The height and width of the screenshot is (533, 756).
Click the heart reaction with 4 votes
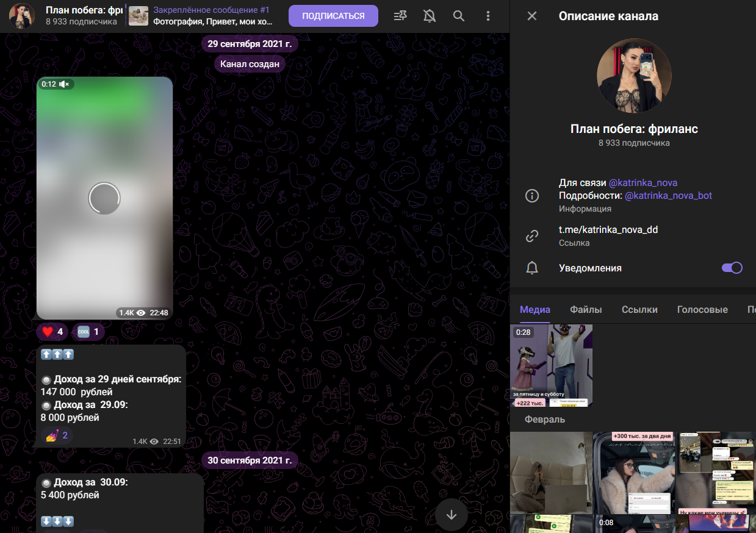coord(52,332)
